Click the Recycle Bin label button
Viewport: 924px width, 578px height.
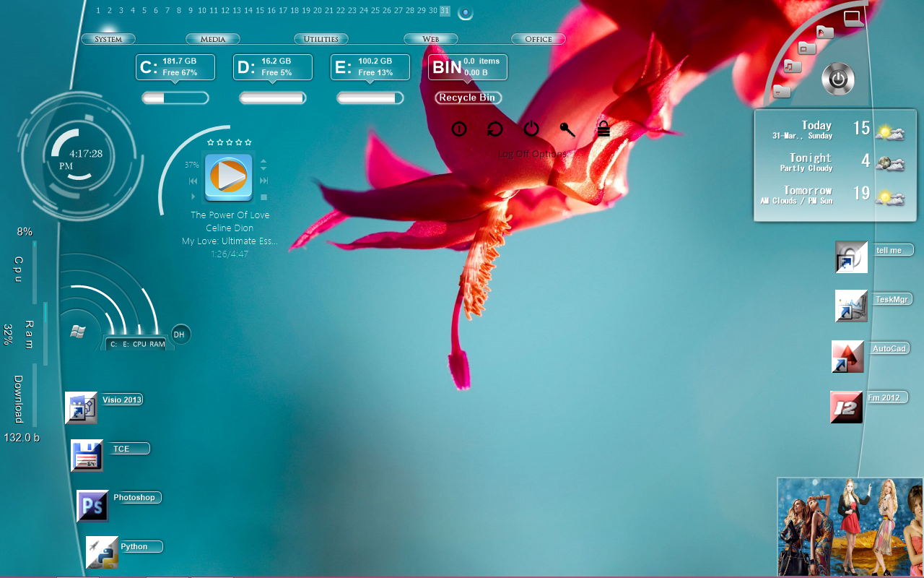[x=468, y=98]
